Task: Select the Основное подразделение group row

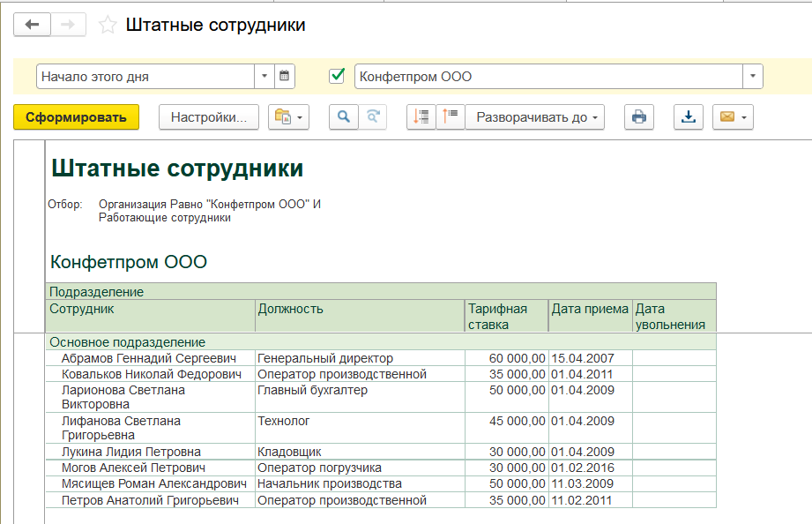Action: [x=381, y=342]
